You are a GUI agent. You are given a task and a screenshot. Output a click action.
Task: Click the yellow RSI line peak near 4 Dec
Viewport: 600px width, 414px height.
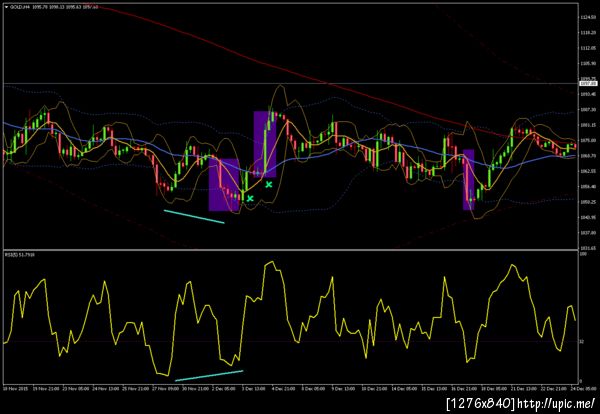(x=272, y=262)
